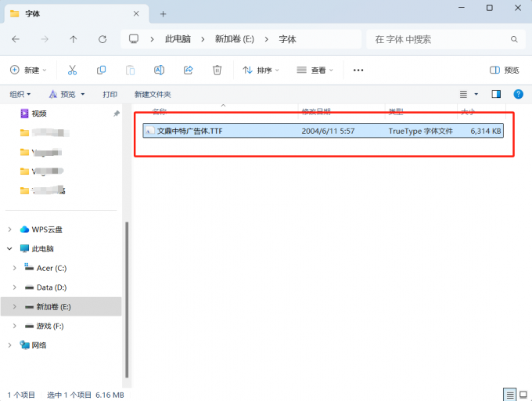
Task: Click the TTF font file icon
Action: click(x=149, y=131)
